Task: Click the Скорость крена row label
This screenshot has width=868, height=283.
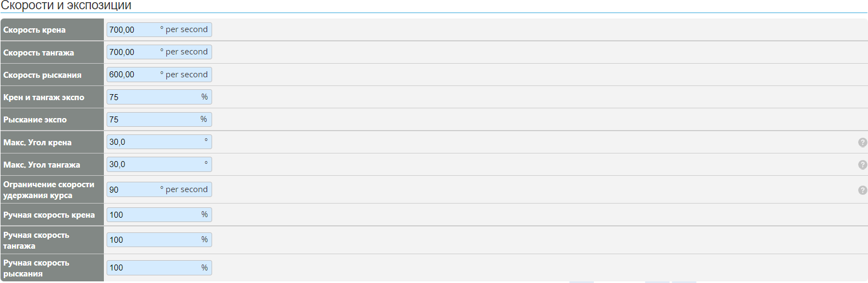Action: point(34,30)
